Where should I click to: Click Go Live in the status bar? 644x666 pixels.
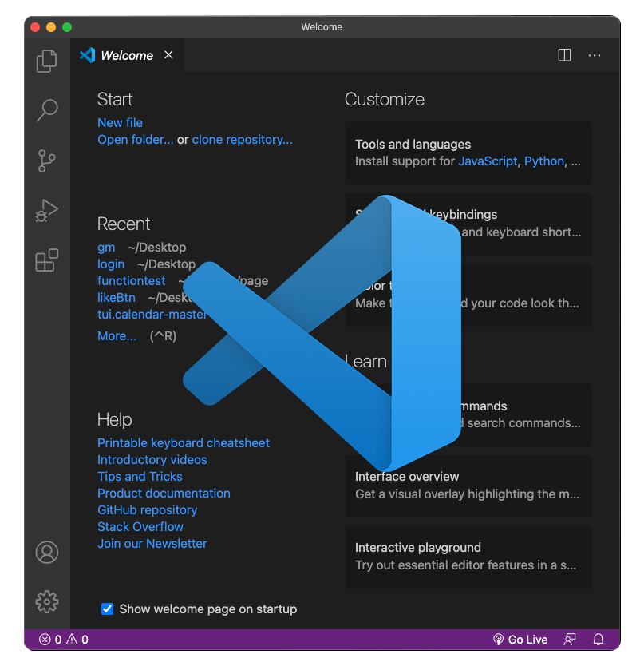tap(520, 639)
